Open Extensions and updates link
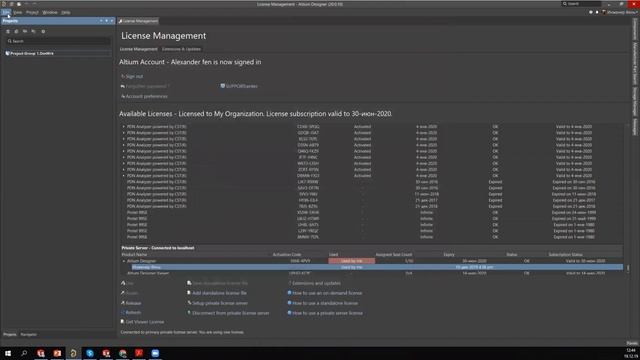 [x=314, y=283]
